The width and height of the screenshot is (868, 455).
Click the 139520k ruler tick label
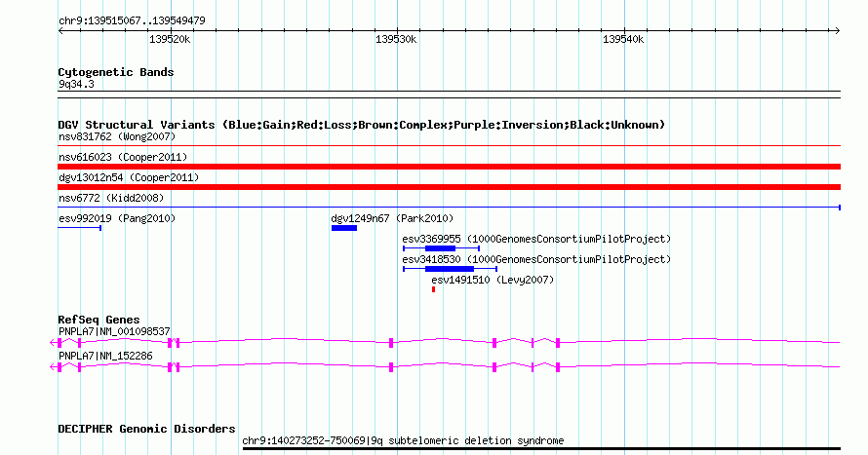pyautogui.click(x=170, y=39)
